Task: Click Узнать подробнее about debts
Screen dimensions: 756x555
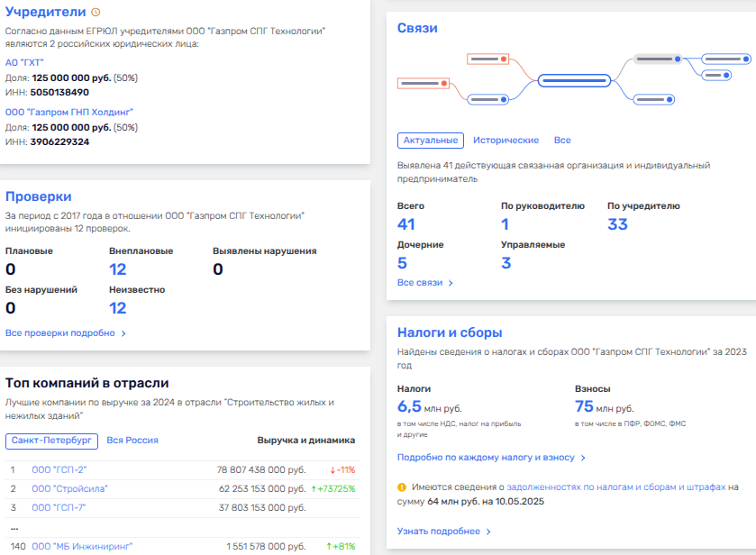Action: [x=443, y=532]
